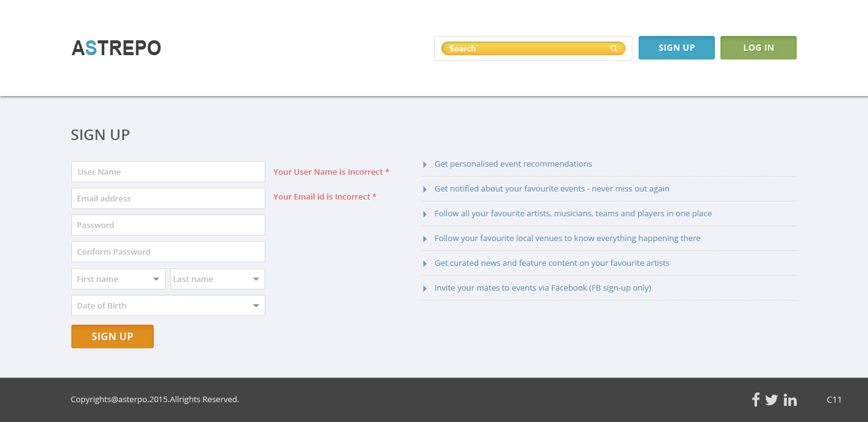Image resolution: width=868 pixels, height=422 pixels.
Task: Click the Password field
Action: tap(168, 225)
